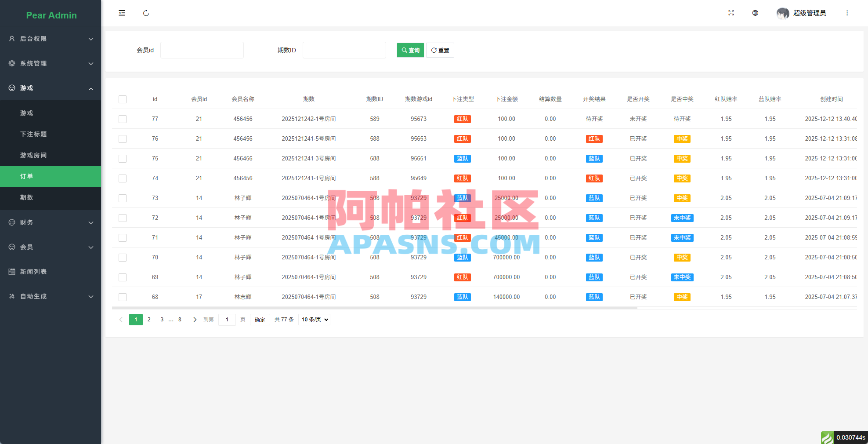Expand the 会员 menu chevron
Image resolution: width=868 pixels, height=444 pixels.
tap(91, 247)
